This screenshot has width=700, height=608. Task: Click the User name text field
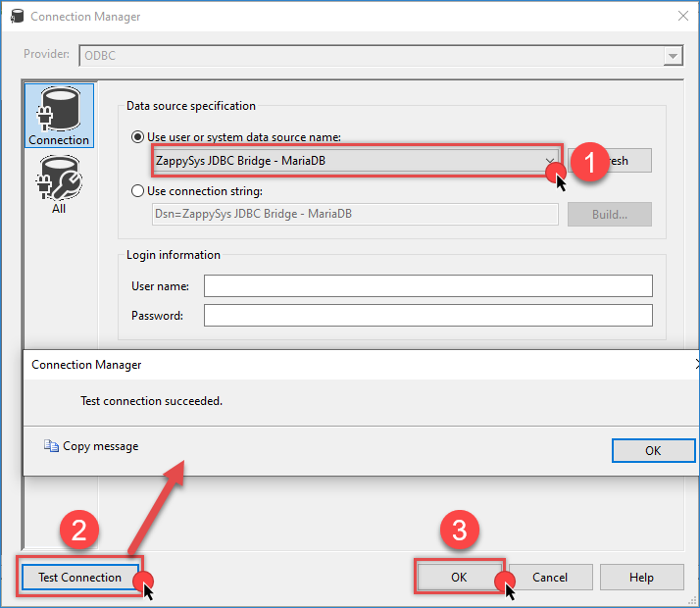[x=427, y=285]
